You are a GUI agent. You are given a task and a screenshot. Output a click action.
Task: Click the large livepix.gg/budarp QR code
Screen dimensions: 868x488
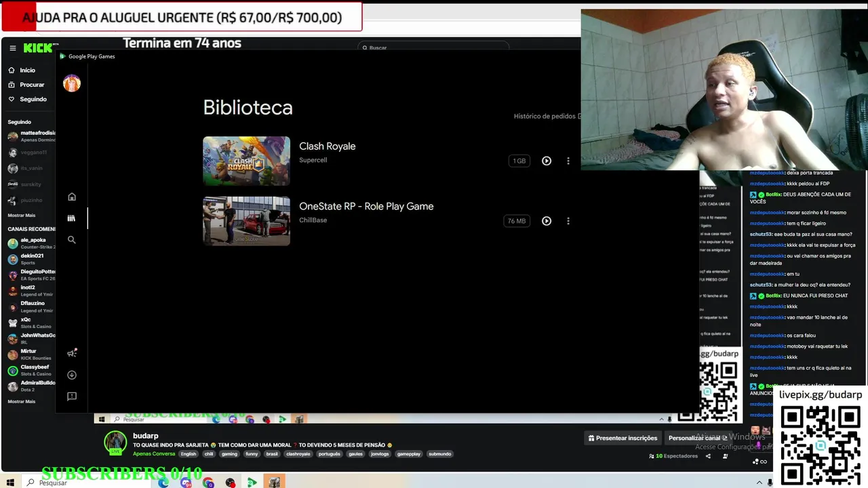(821, 445)
